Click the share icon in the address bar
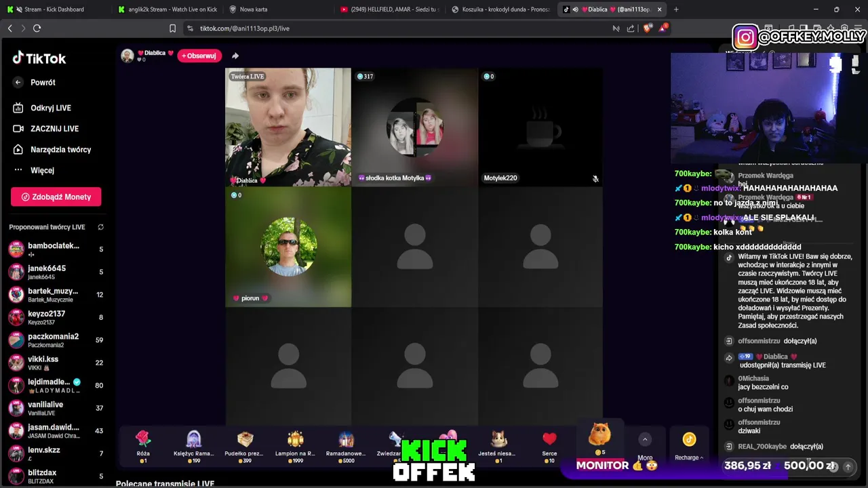 coord(631,28)
